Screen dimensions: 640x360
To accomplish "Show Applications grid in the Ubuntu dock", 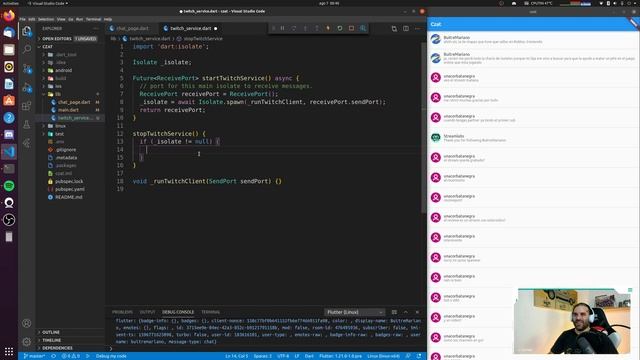I will [9, 351].
